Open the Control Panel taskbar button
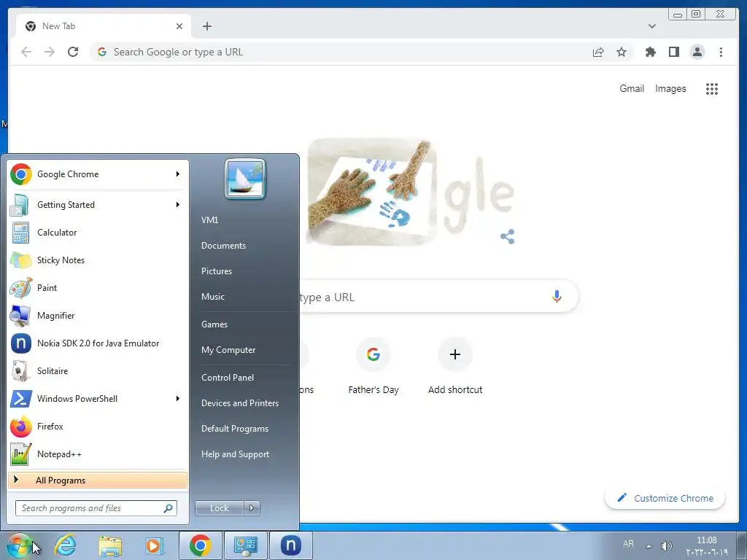The width and height of the screenshot is (747, 560). (x=246, y=545)
